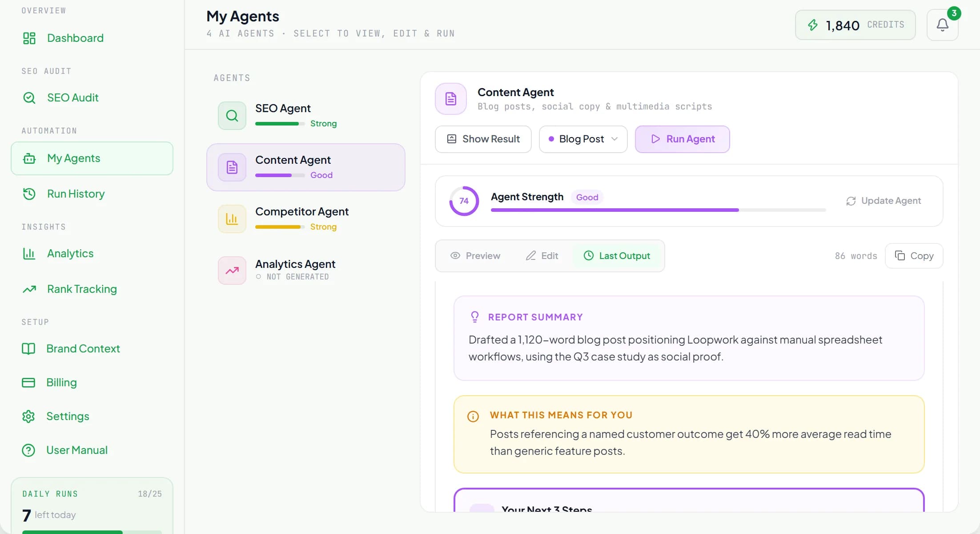Select the Analytics Agent row
The height and width of the screenshot is (534, 980).
pyautogui.click(x=306, y=271)
